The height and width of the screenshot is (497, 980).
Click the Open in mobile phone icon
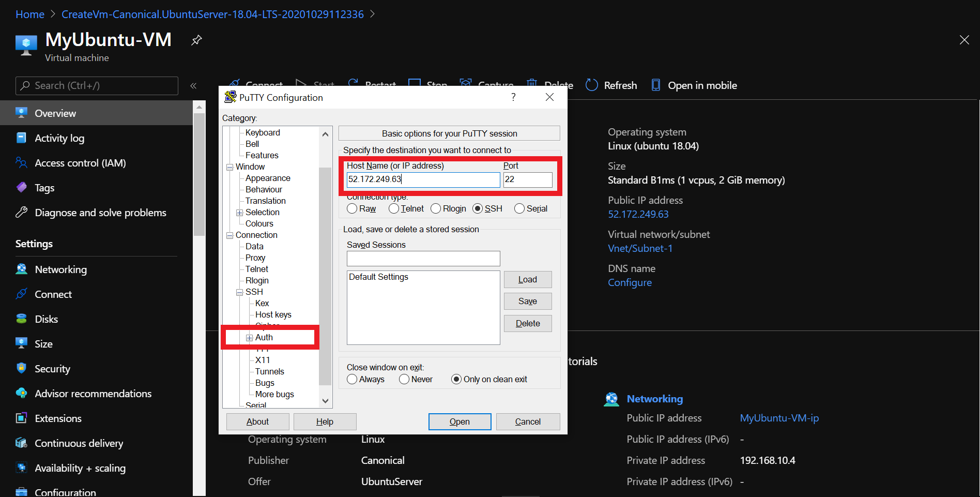(655, 85)
